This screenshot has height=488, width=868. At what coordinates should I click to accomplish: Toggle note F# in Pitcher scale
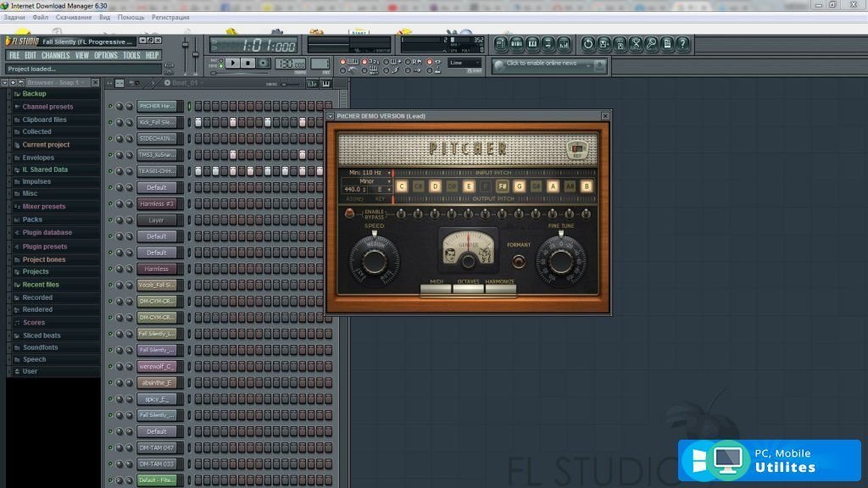502,186
